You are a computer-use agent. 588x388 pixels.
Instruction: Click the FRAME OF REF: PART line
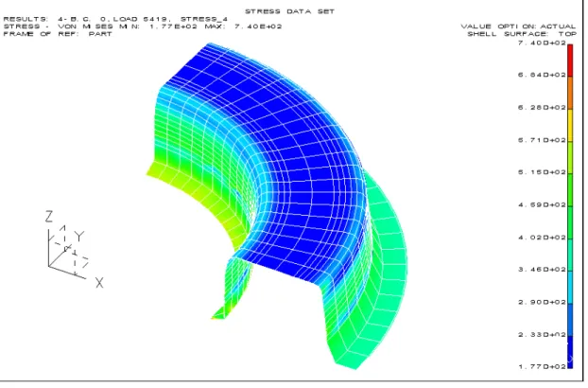pyautogui.click(x=58, y=34)
